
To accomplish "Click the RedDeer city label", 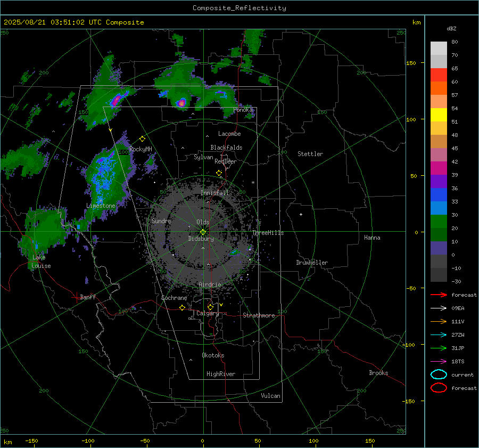I will [226, 161].
